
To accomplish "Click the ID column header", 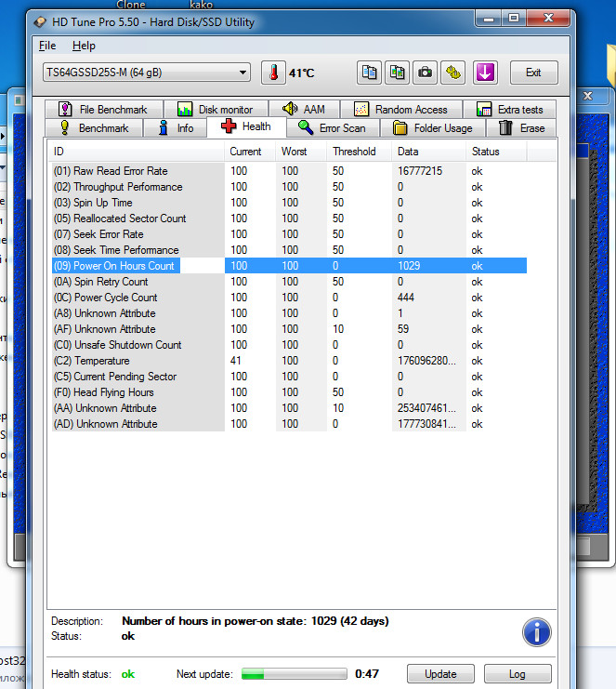I will (136, 152).
